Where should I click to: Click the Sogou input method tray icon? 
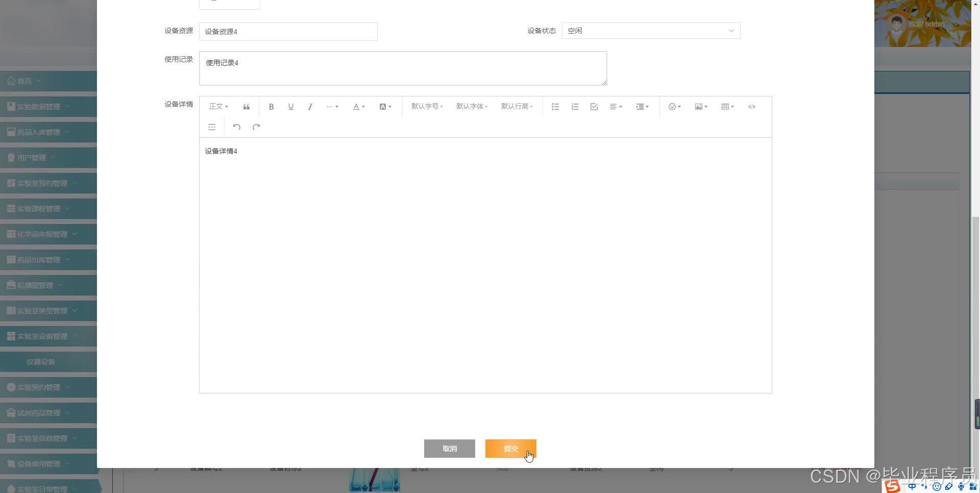[892, 487]
